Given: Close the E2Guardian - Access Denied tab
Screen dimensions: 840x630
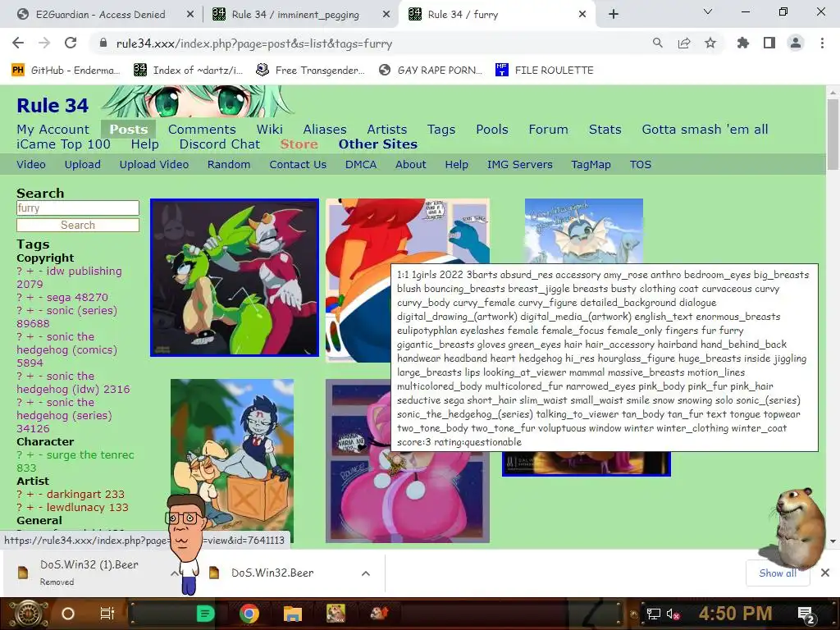Looking at the screenshot, I should pyautogui.click(x=190, y=15).
